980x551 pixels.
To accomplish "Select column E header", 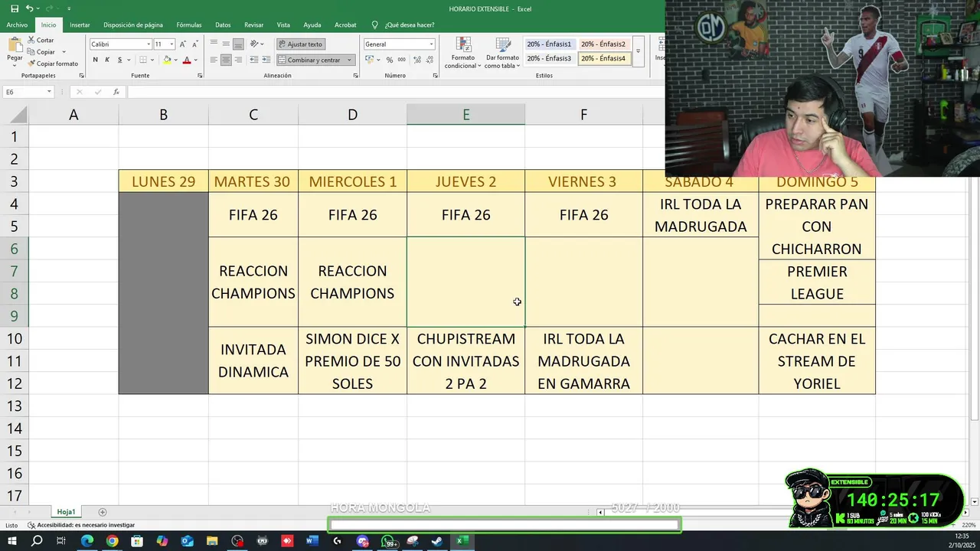I will [465, 115].
